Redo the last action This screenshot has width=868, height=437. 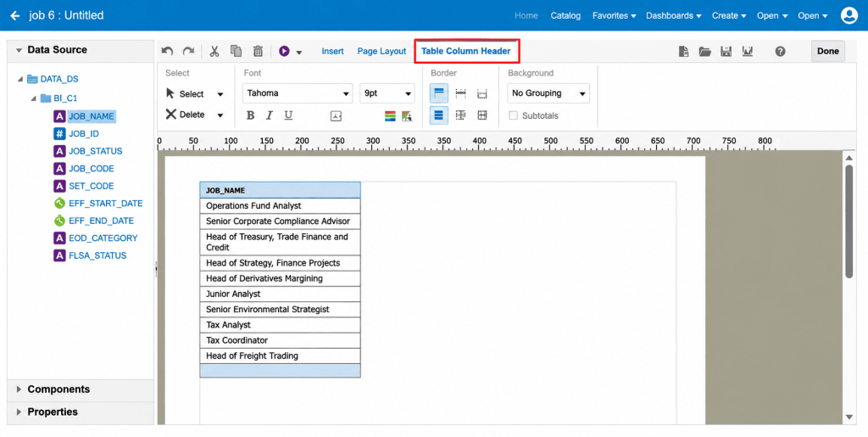tap(189, 51)
